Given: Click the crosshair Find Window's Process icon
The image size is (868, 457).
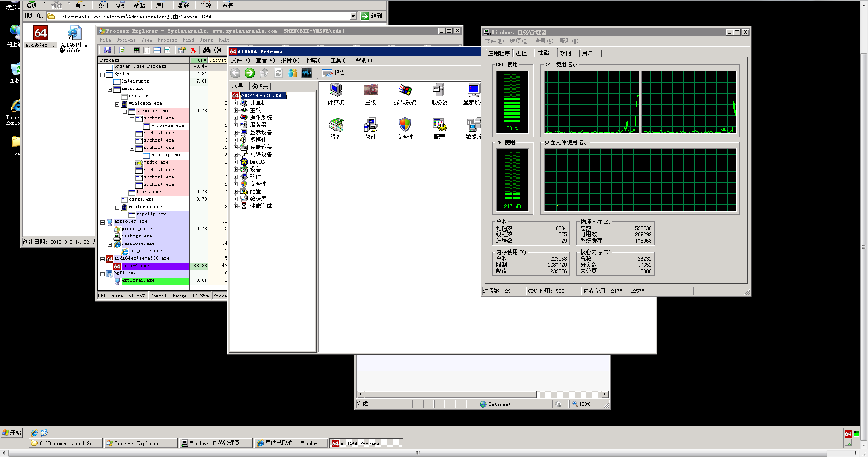Looking at the screenshot, I should tap(217, 50).
